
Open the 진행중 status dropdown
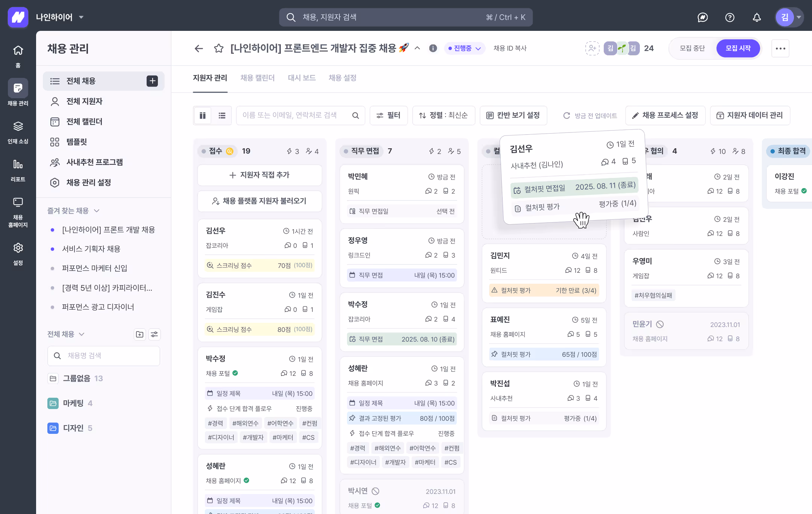point(464,48)
